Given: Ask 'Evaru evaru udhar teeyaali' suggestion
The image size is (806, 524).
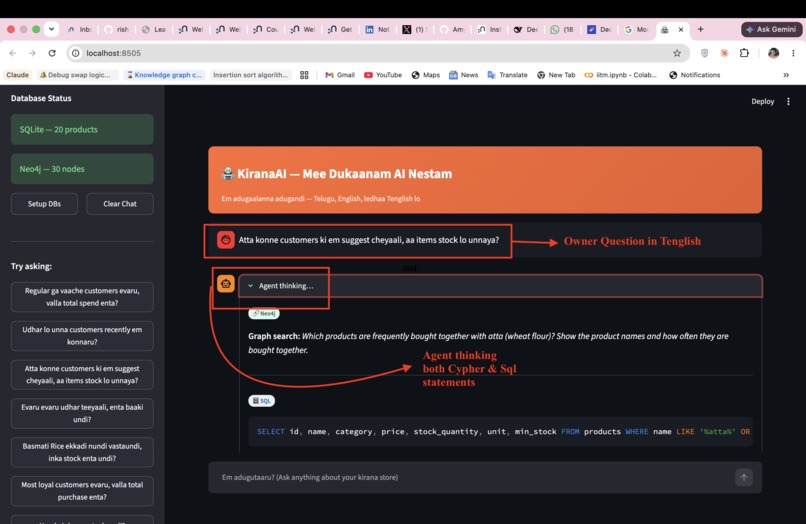Looking at the screenshot, I should point(82,413).
